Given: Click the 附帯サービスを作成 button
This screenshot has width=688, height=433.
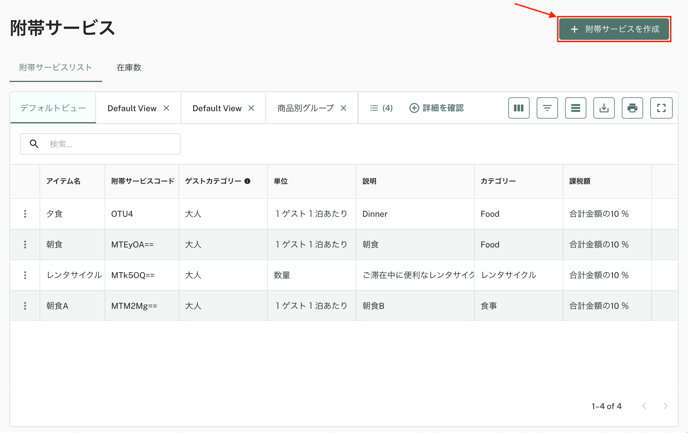Looking at the screenshot, I should pyautogui.click(x=614, y=29).
